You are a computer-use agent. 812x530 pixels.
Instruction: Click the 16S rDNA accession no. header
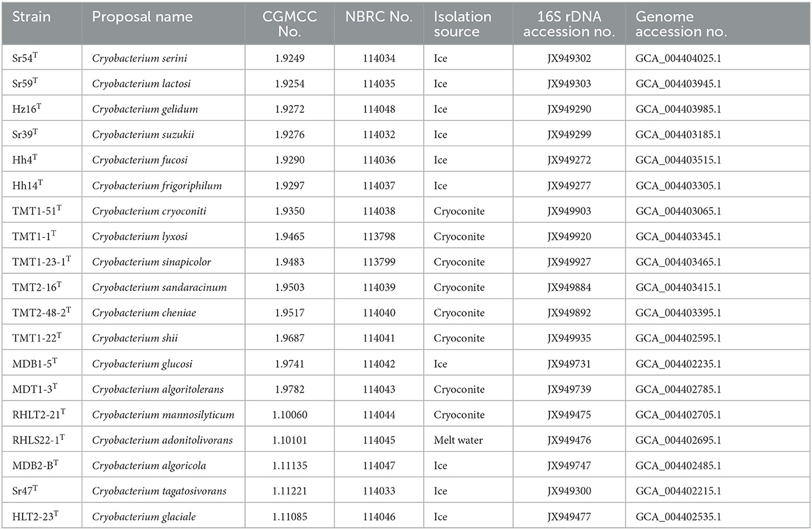(x=569, y=24)
